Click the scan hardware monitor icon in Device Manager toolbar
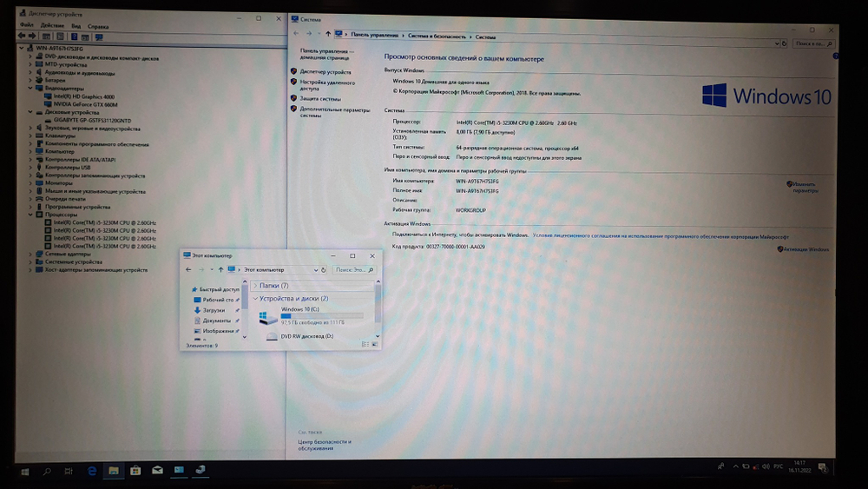This screenshot has height=489, width=868. [99, 37]
